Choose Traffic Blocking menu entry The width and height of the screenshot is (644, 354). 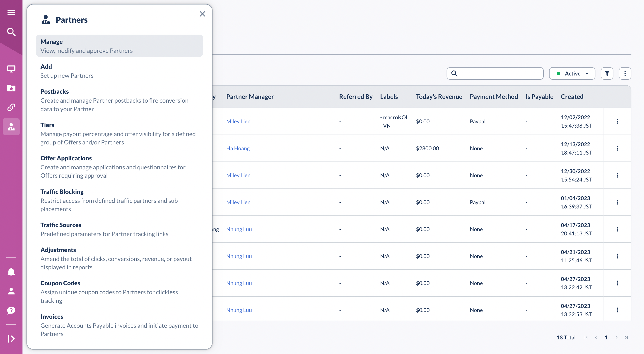click(x=62, y=191)
